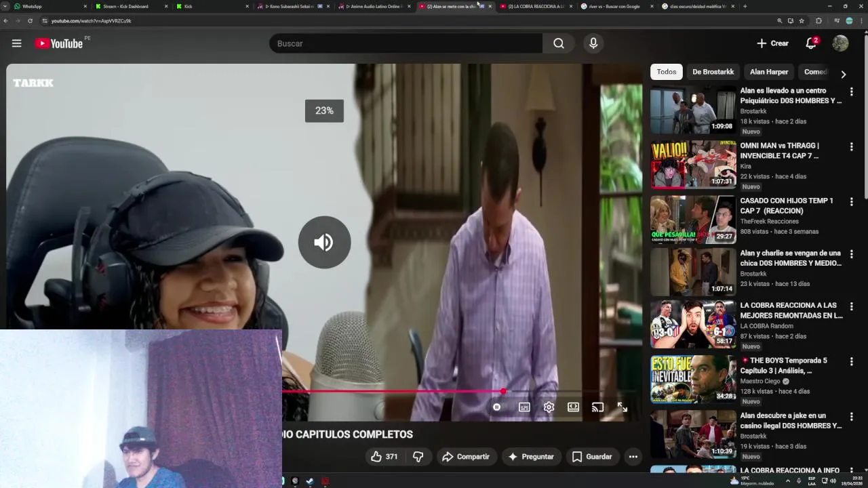Viewport: 868px width, 488px height.
Task: Open the player settings gear
Action: pos(549,407)
